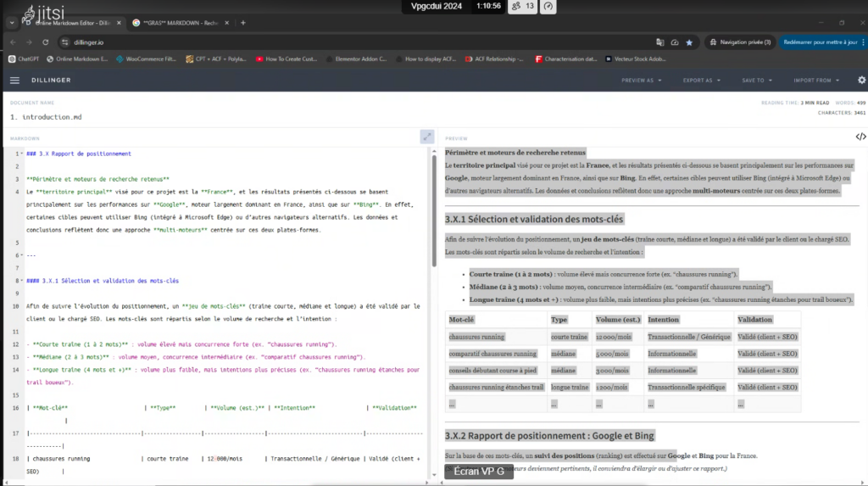Click Jitsi performance gauge icon
This screenshot has height=486, width=868.
[548, 7]
